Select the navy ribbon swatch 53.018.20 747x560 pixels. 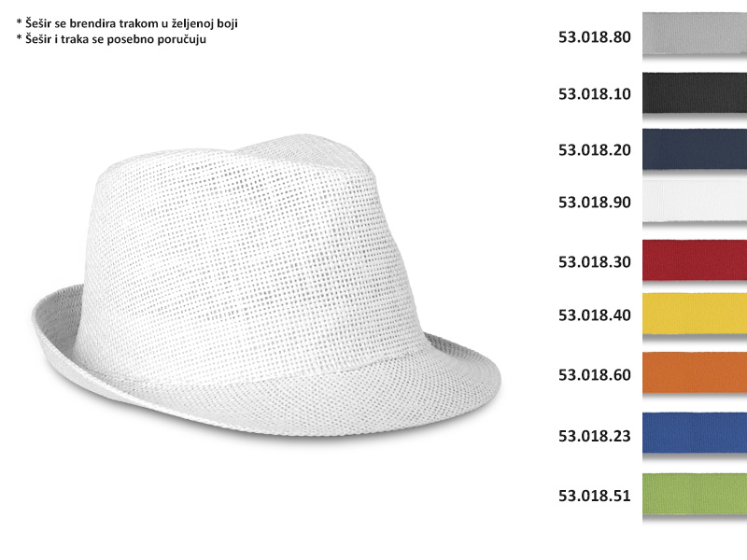[695, 149]
